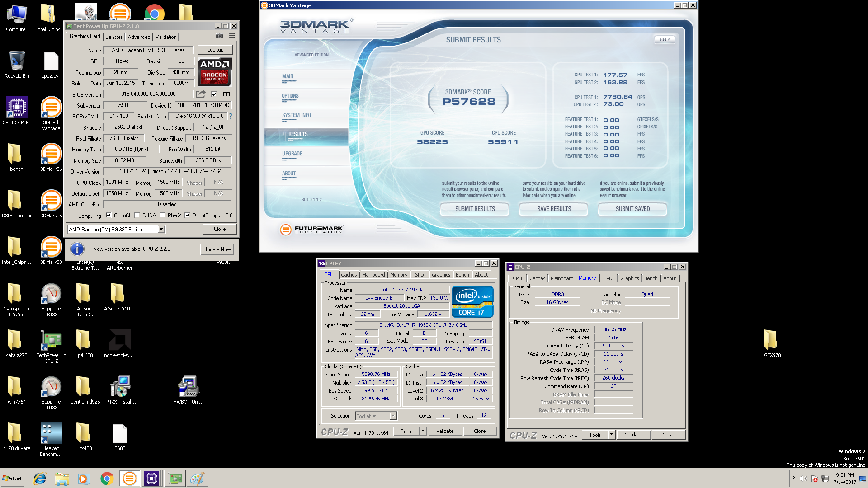The width and height of the screenshot is (868, 488).
Task: Open the 3DMark05 desktop shortcut
Action: (51, 204)
